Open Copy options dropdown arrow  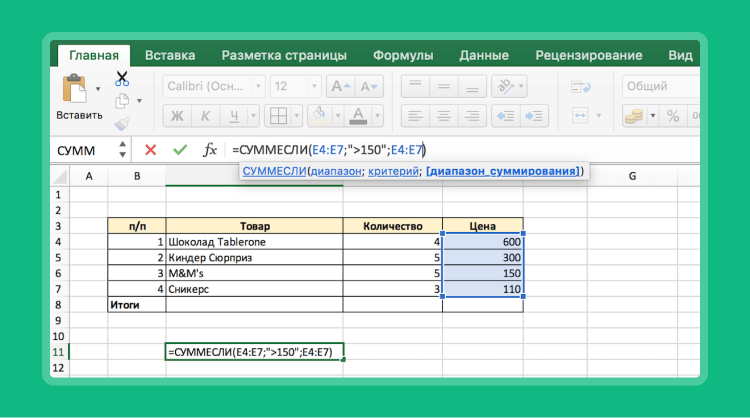(x=139, y=101)
